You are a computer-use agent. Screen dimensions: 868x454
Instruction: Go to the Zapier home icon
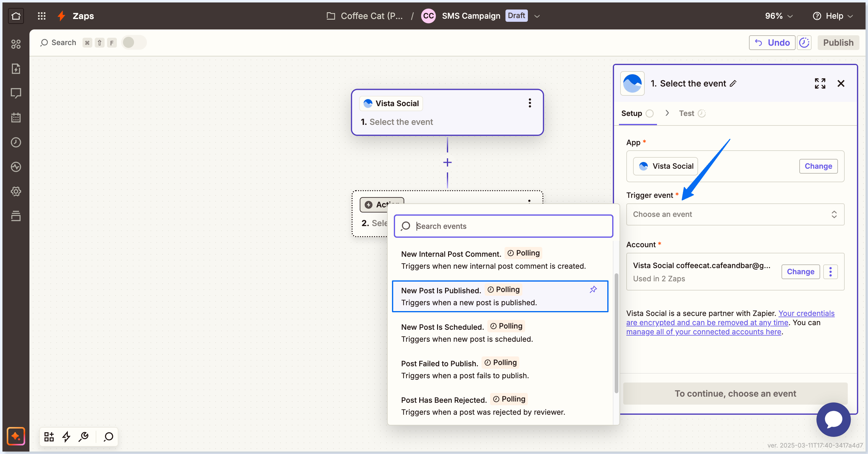point(16,16)
